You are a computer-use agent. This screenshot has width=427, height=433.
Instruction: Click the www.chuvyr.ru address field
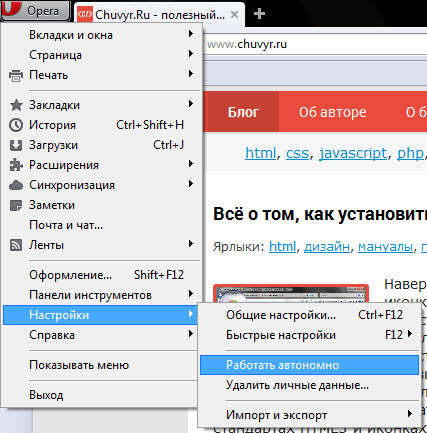315,44
